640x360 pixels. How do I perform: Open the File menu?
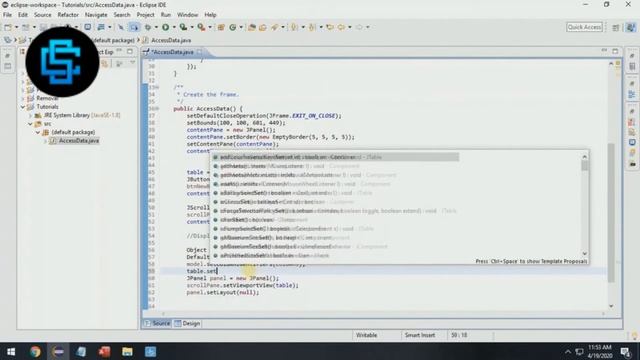(x=7, y=15)
